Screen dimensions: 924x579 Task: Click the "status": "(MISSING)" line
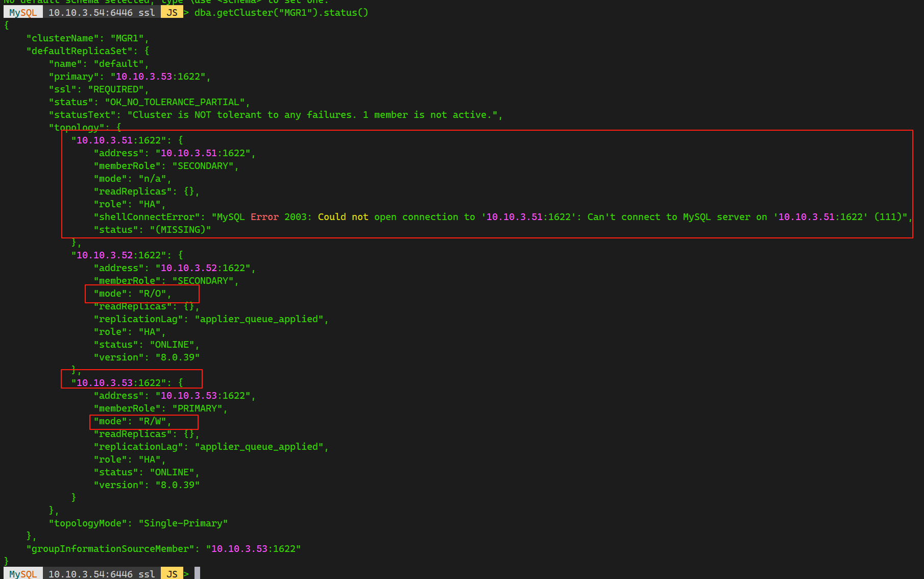click(152, 230)
